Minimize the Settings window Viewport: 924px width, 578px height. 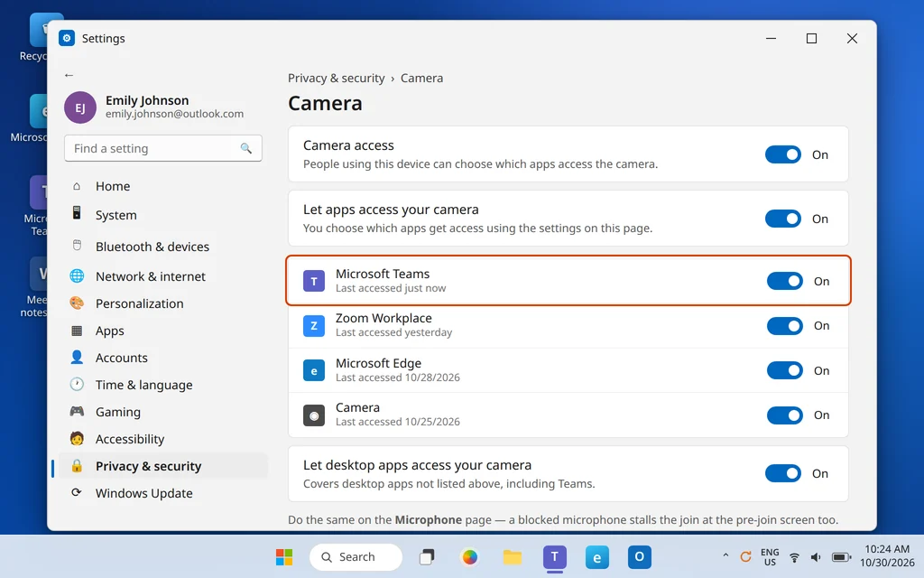click(x=771, y=38)
